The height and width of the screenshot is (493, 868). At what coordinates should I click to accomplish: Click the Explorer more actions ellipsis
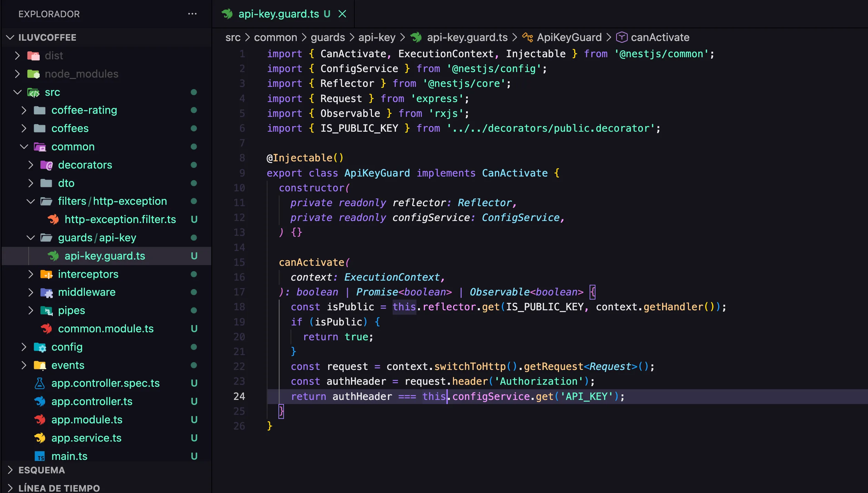(x=192, y=14)
